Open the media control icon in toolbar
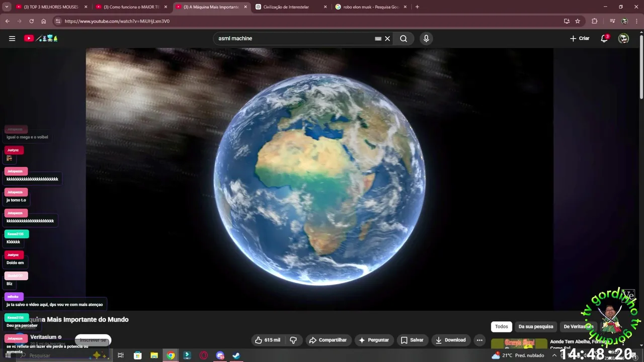 pyautogui.click(x=612, y=21)
